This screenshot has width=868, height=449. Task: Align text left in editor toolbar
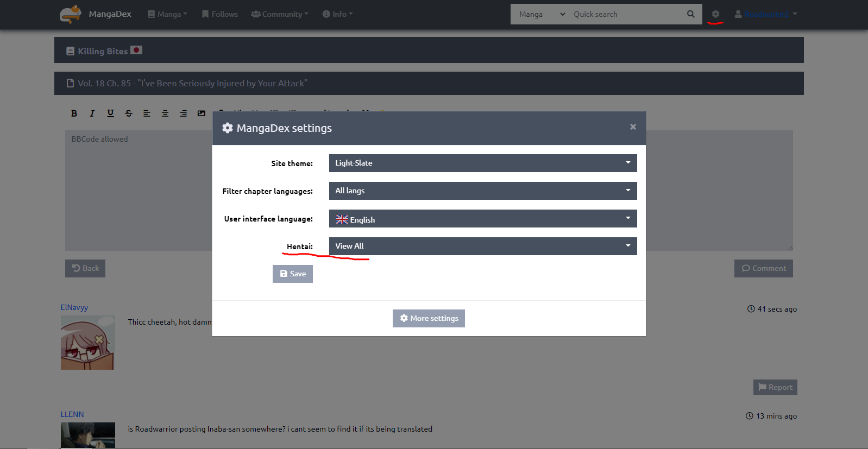[x=147, y=113]
